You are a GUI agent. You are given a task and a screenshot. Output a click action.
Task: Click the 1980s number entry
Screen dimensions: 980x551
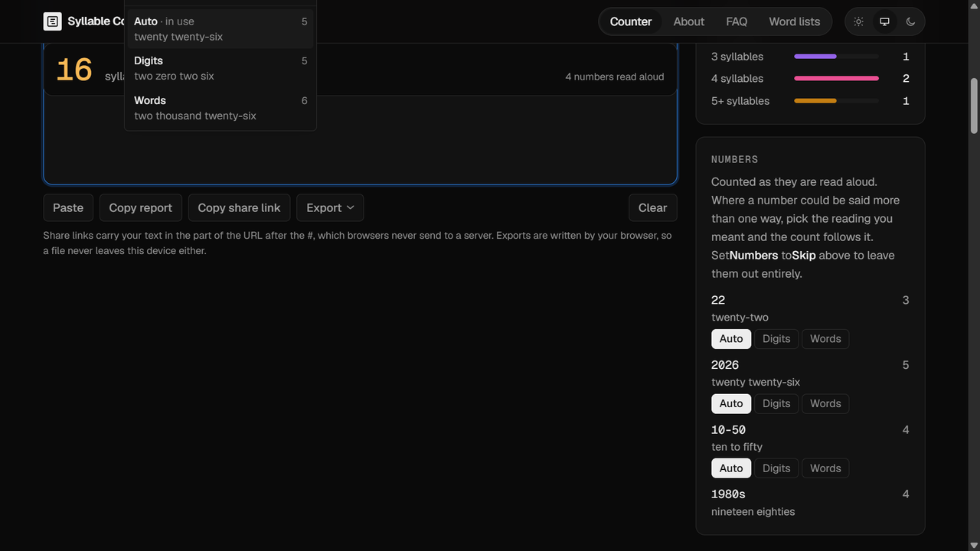point(728,494)
